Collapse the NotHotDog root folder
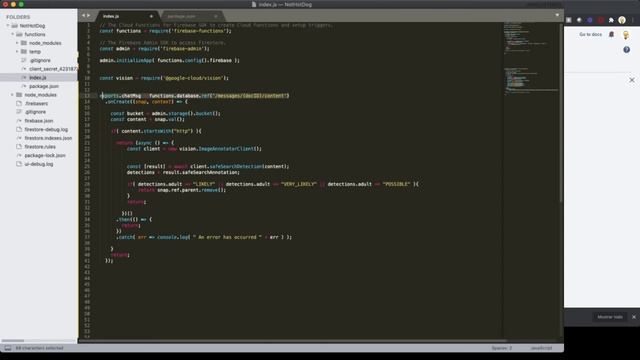The width and height of the screenshot is (640, 360). point(8,26)
